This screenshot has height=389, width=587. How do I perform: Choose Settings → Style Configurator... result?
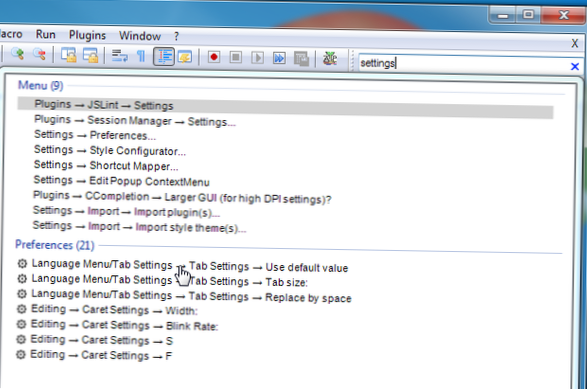(110, 151)
